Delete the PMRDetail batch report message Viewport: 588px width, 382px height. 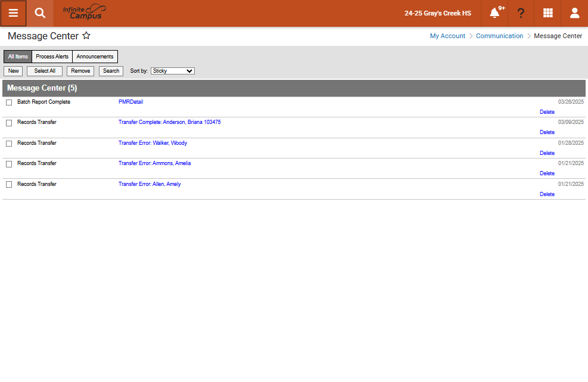547,112
